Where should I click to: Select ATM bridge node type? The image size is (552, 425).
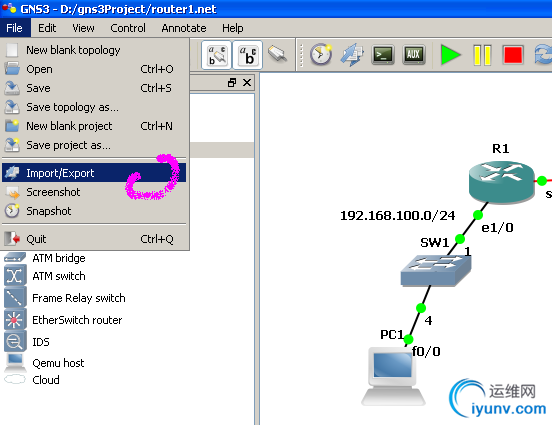tap(59, 258)
